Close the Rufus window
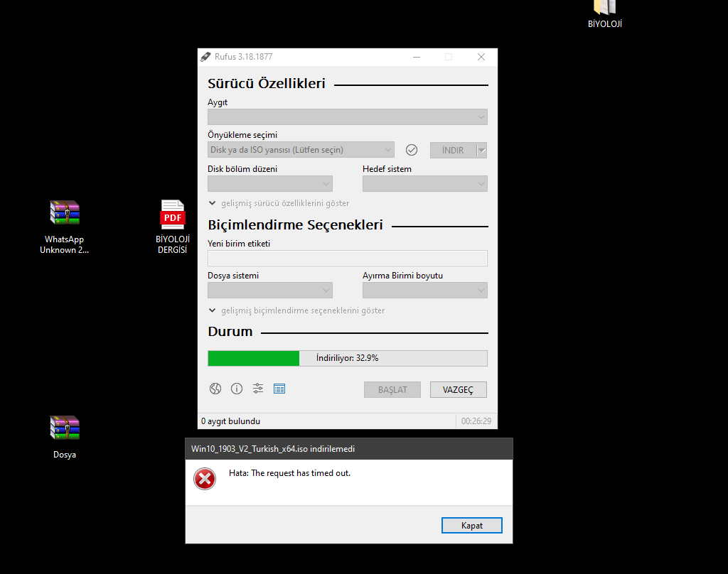The image size is (728, 574). pyautogui.click(x=481, y=57)
